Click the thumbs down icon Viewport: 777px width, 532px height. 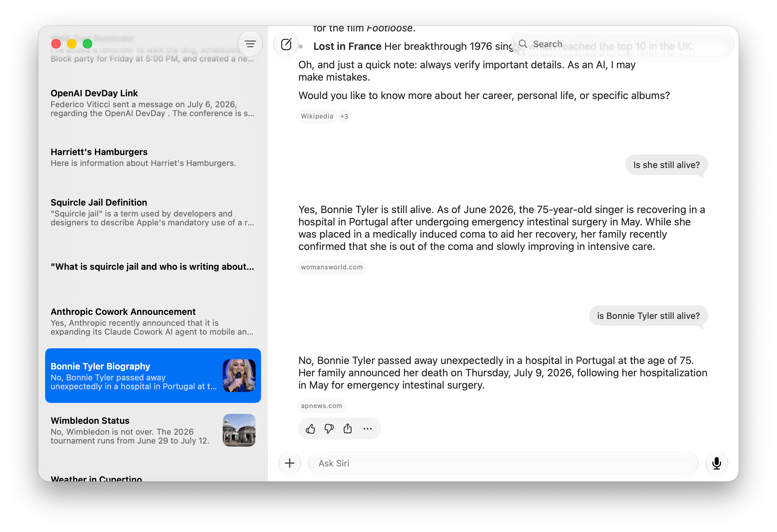coord(329,429)
